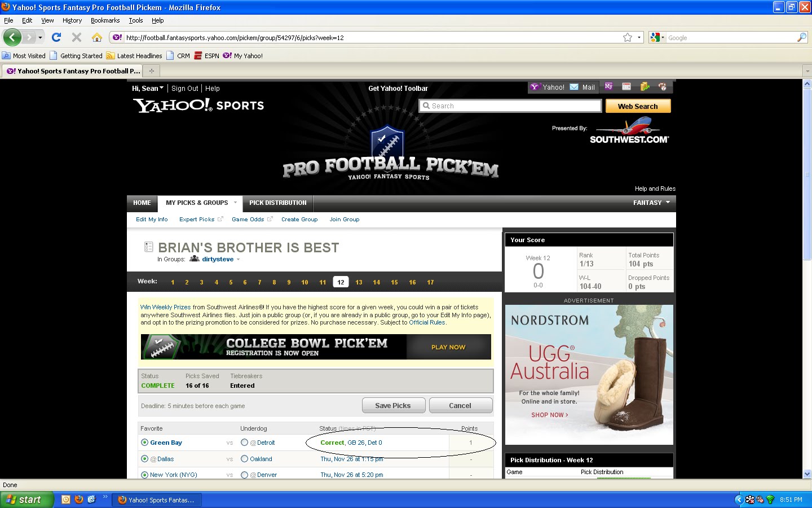812x508 pixels.
Task: Open the list all tabs dropdown
Action: 807,71
